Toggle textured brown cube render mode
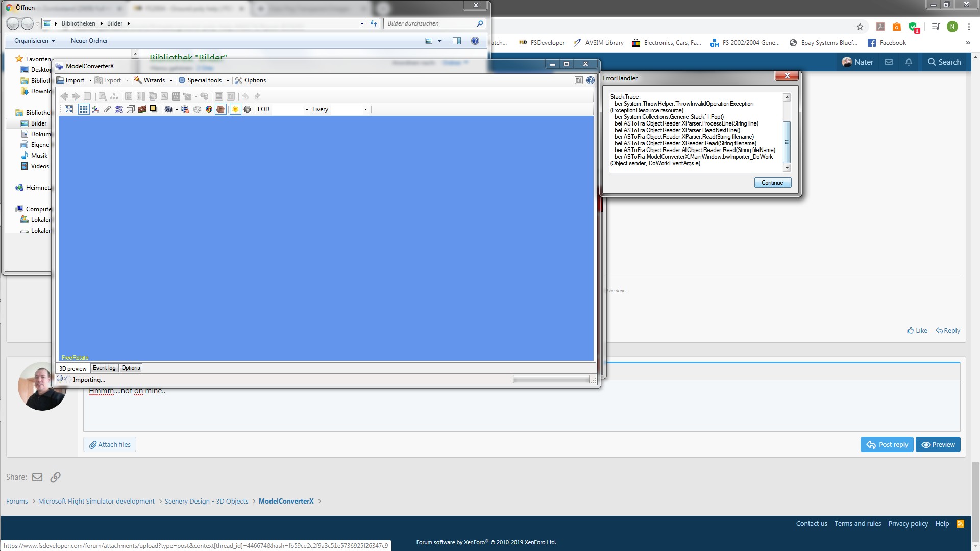Viewport: 980px width, 551px height. point(220,109)
